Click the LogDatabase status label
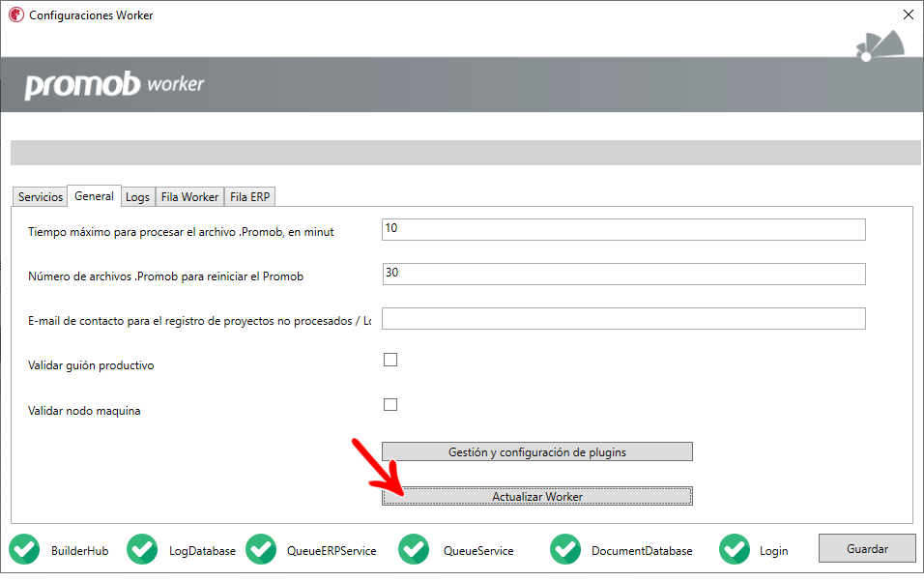 click(202, 550)
